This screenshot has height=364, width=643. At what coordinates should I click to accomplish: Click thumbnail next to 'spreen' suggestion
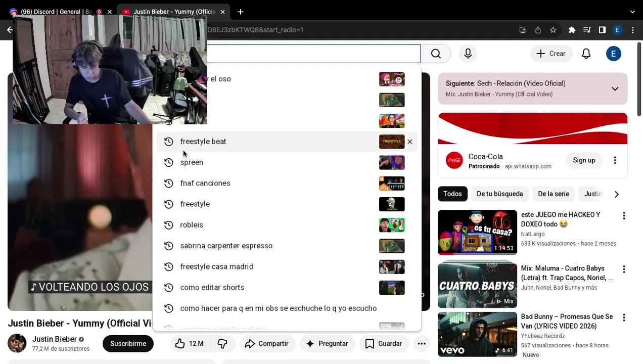coord(392,162)
